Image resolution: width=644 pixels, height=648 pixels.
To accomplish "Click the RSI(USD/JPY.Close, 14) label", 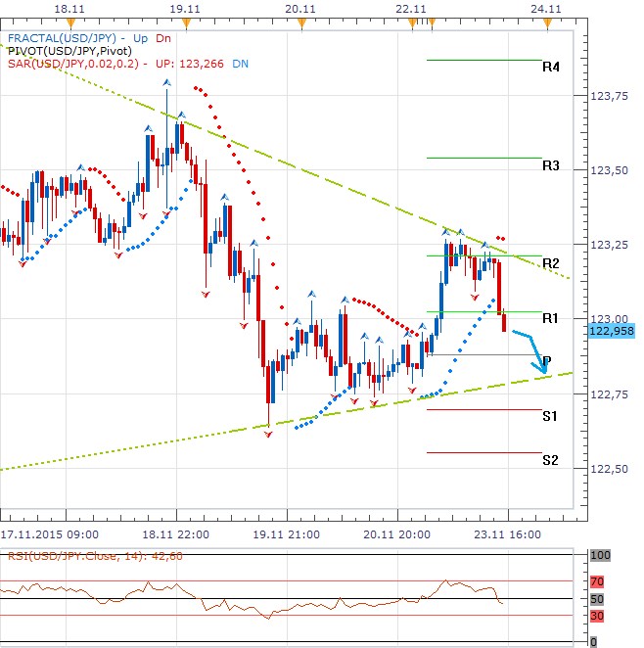I will [x=95, y=556].
